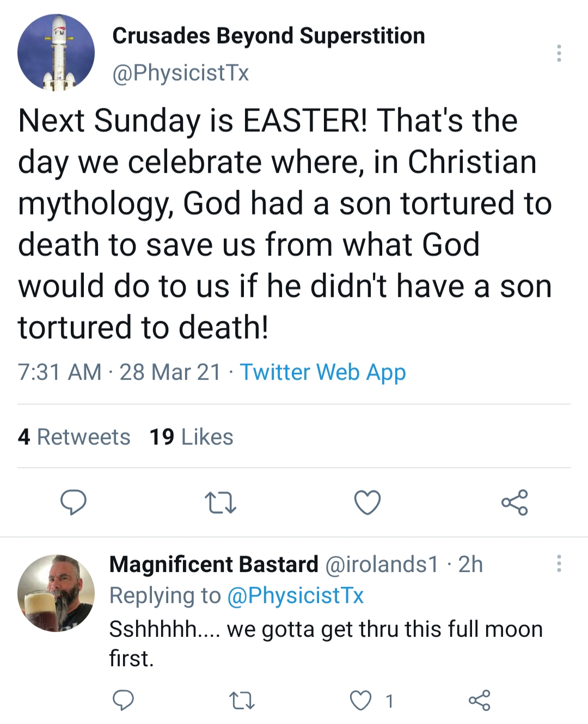
Task: Like the reply about the full moon
Action: click(360, 701)
